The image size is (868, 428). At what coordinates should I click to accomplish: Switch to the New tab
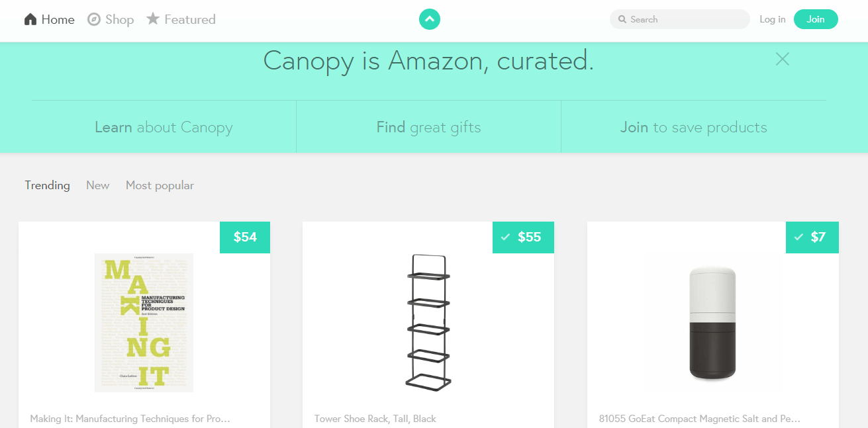(97, 186)
